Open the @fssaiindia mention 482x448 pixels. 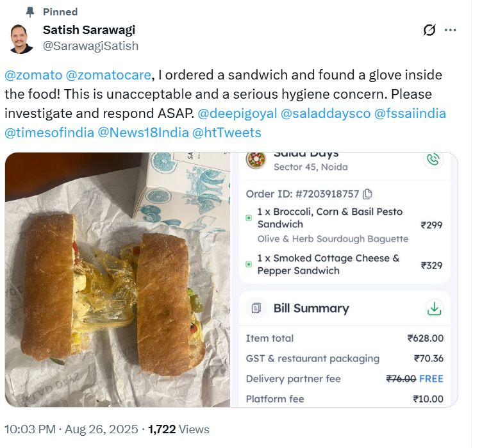(410, 113)
